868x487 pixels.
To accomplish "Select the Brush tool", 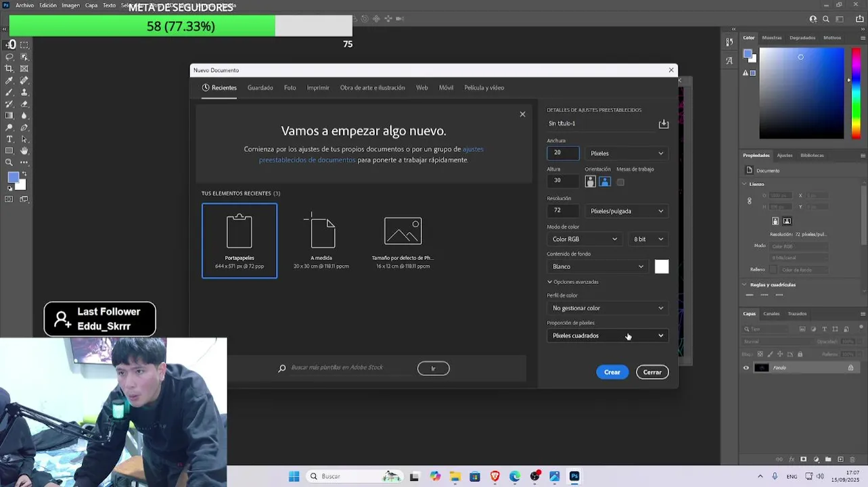I will [9, 92].
